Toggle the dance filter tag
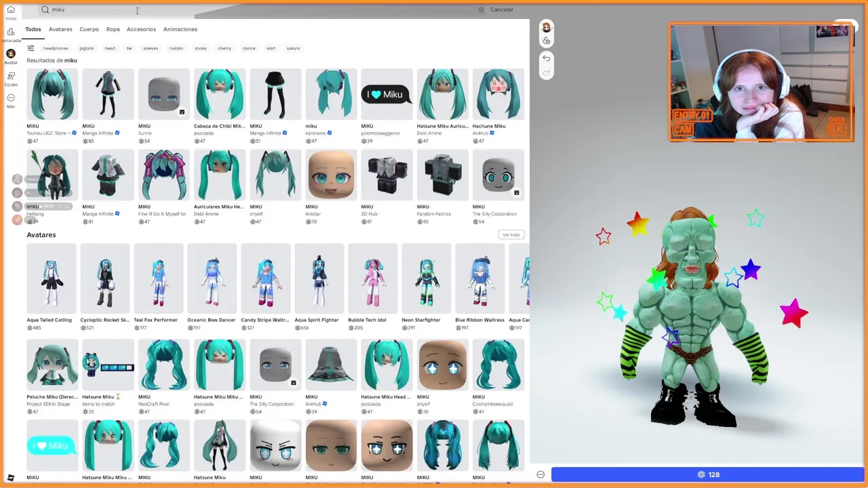 tap(249, 48)
